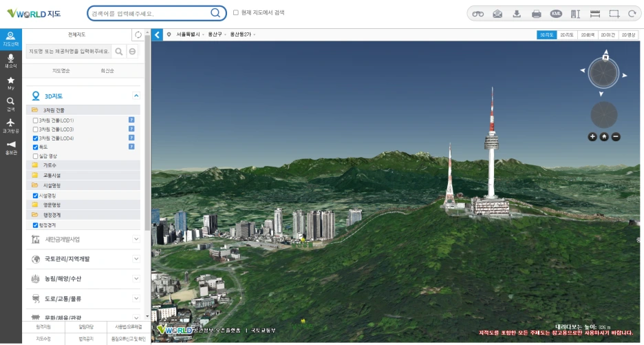Open the My star sidebar item
644x345 pixels.
pyautogui.click(x=11, y=83)
